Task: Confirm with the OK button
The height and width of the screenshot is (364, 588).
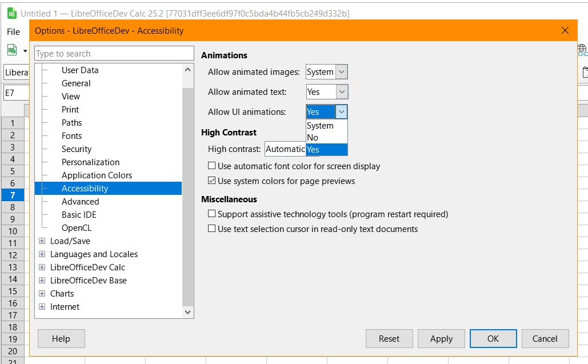Action: [493, 338]
